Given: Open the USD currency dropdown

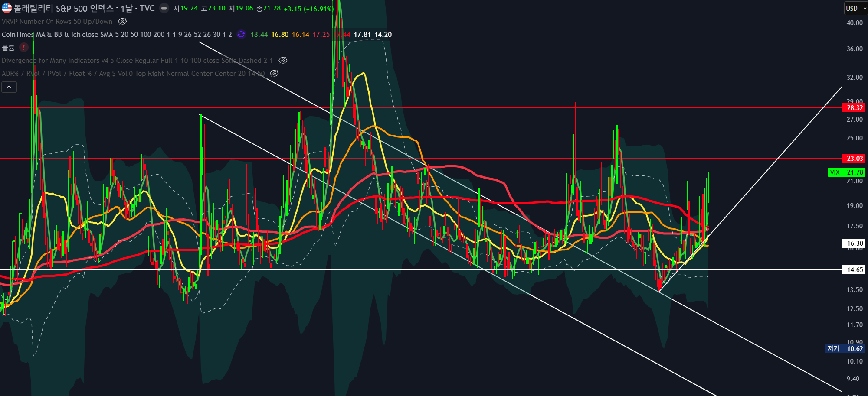Looking at the screenshot, I should (855, 8).
